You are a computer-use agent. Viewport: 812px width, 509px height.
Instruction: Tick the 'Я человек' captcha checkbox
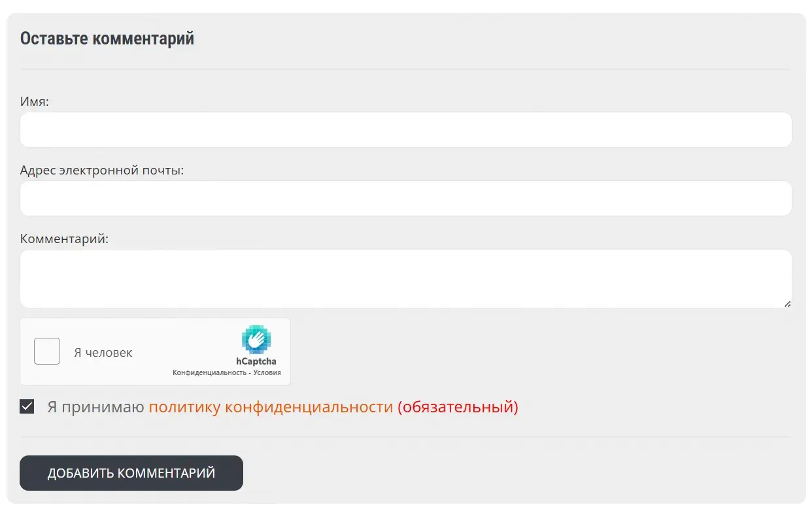pos(47,352)
